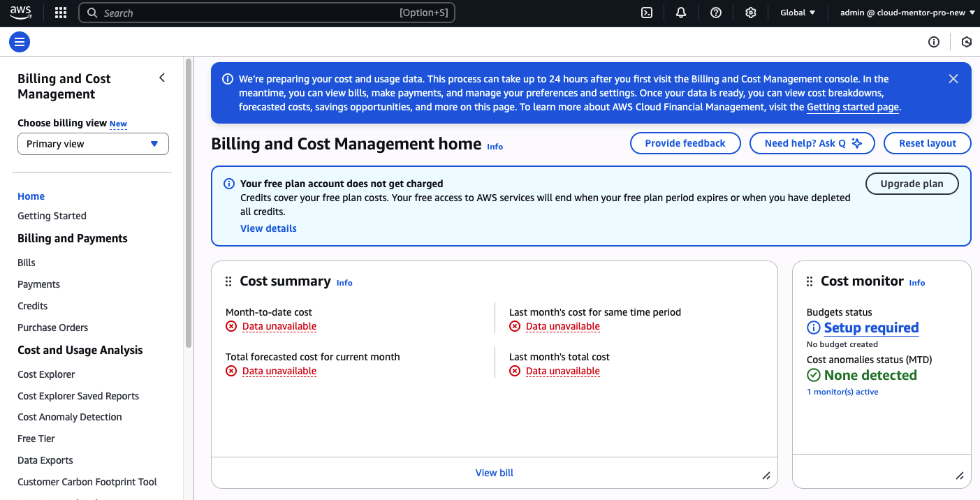
Task: Open the Primary view billing dropdown
Action: tap(93, 144)
